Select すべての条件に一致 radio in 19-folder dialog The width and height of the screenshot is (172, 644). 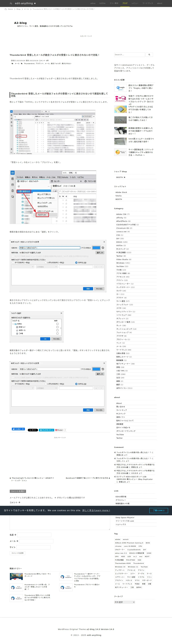tap(13, 384)
